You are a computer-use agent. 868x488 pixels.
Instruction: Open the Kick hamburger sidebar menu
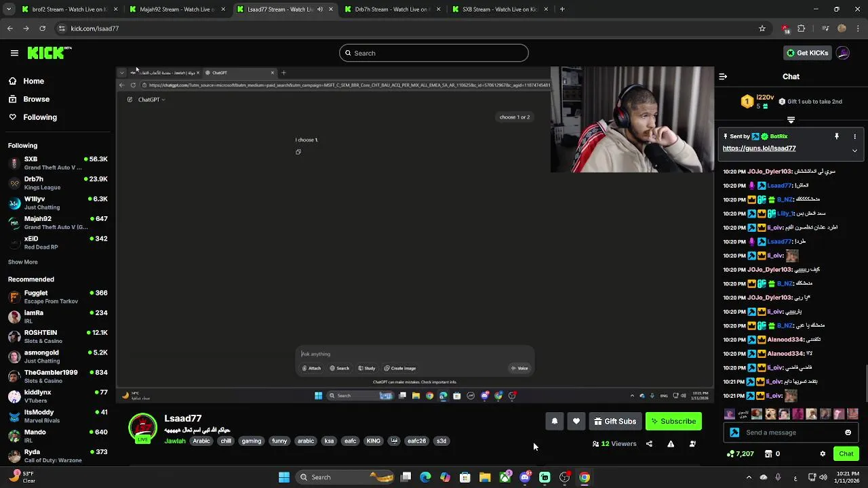click(x=14, y=53)
